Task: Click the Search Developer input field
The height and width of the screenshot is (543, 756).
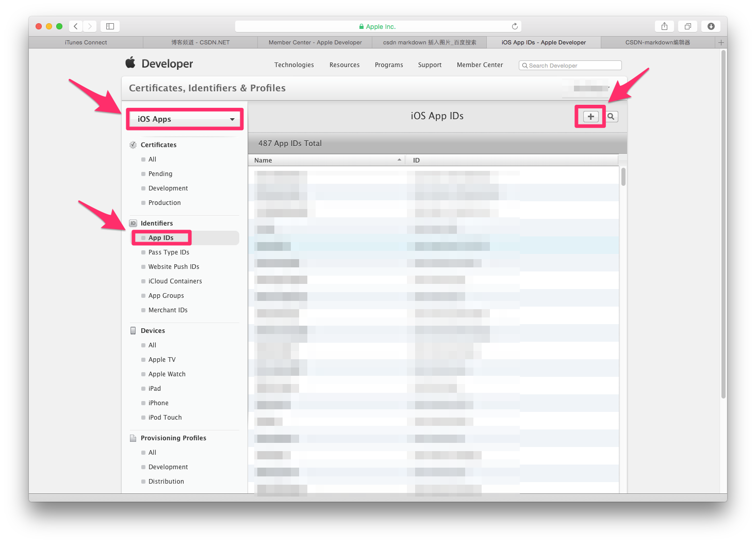Action: (x=570, y=66)
